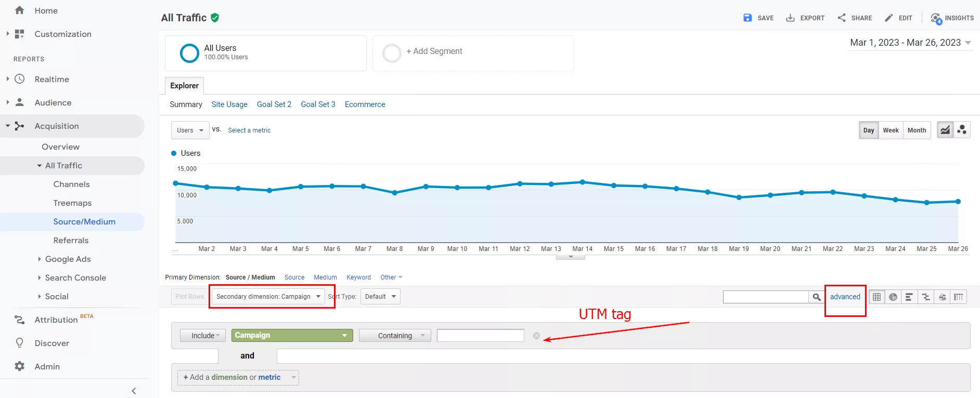
Task: Click the Attribution loop icon
Action: (20, 320)
